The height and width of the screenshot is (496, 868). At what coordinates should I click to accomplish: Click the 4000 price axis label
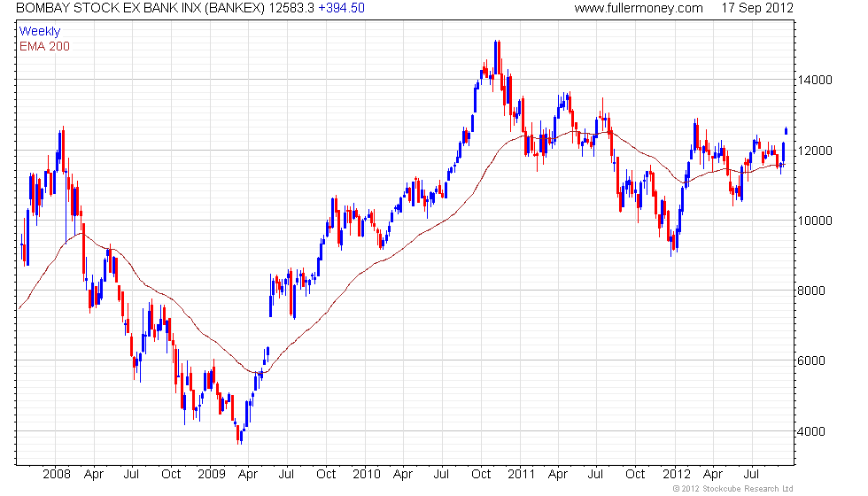pos(811,431)
